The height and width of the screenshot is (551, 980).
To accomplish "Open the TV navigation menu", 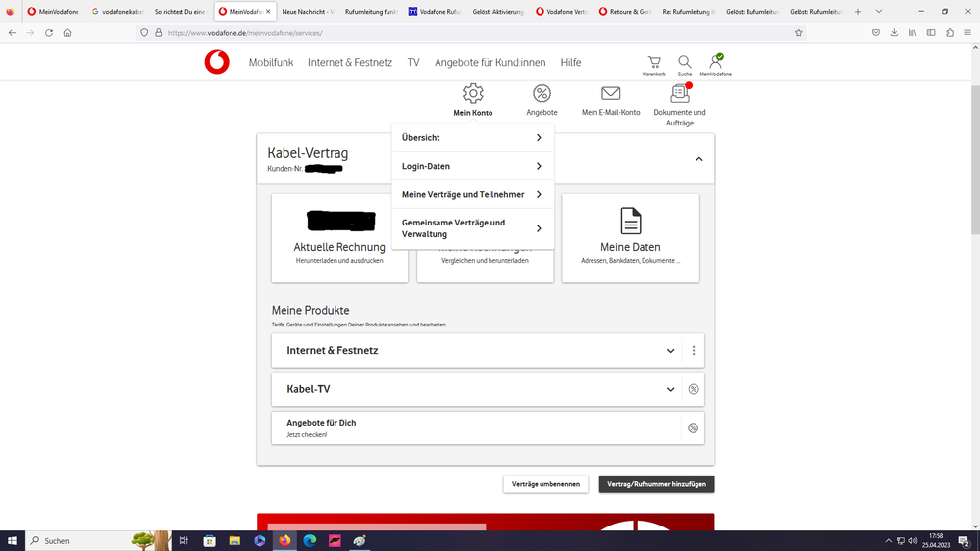I will click(413, 62).
